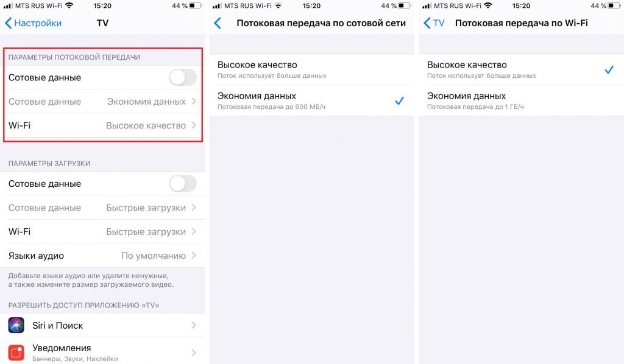Tap the battery icon in left status bar

click(x=195, y=5)
